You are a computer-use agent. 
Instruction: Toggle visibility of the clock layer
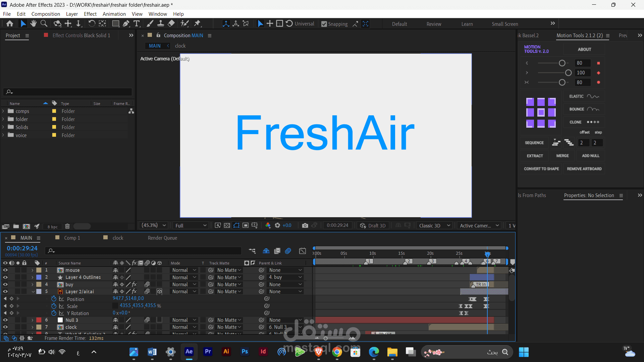[x=5, y=327]
